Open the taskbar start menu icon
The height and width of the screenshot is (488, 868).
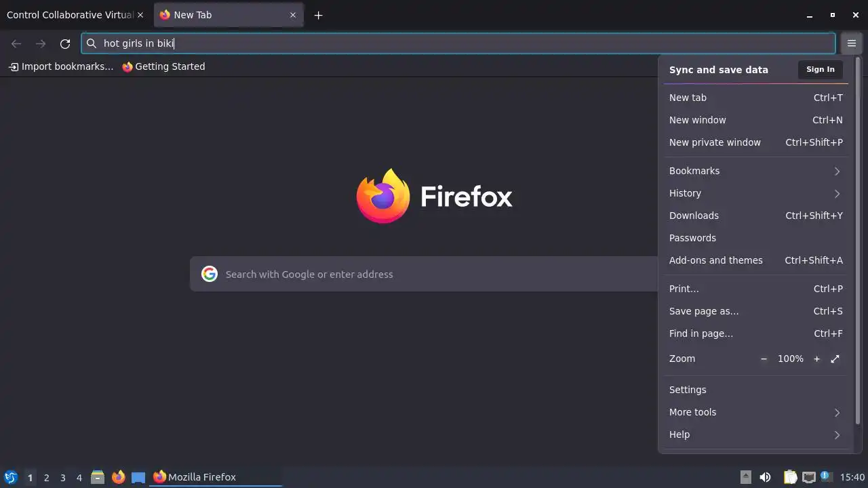(x=11, y=477)
